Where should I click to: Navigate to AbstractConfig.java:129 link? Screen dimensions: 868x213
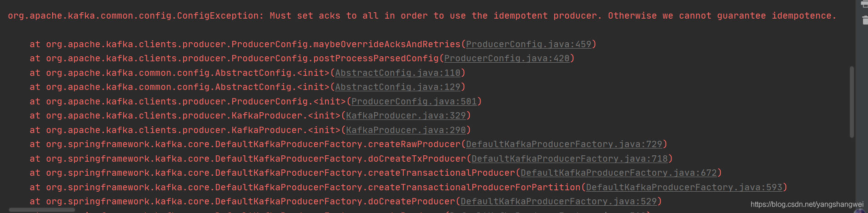pyautogui.click(x=397, y=87)
